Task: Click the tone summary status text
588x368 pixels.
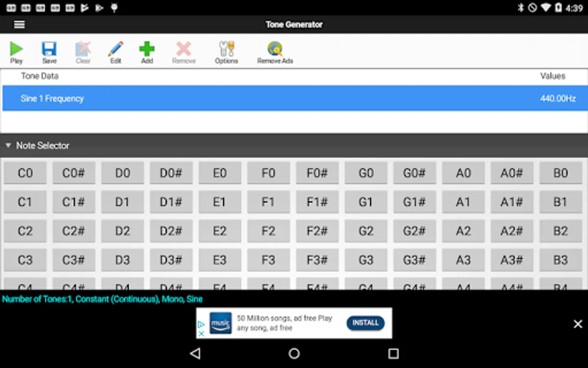Action: point(102,299)
